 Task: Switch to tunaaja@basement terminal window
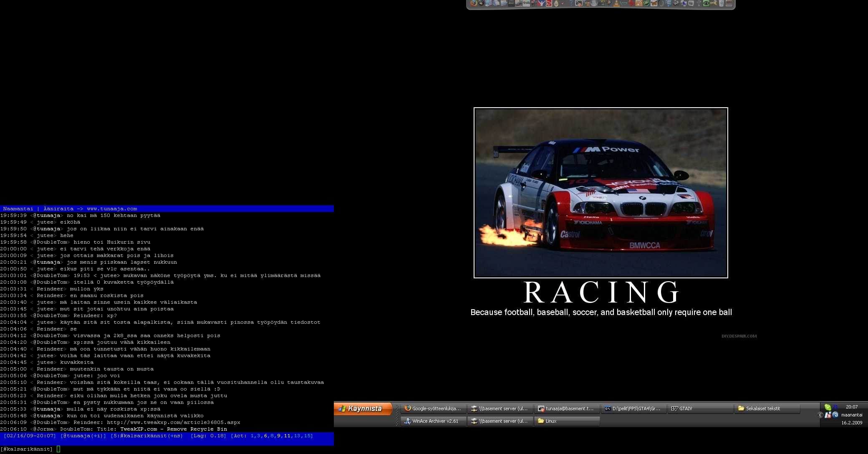click(x=567, y=409)
